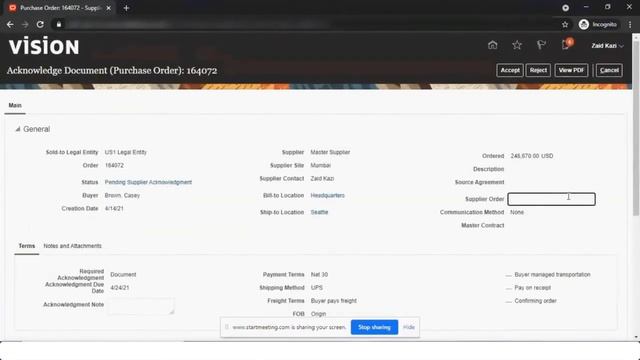The image size is (640, 360).
Task: Select the Main tab
Action: [15, 105]
